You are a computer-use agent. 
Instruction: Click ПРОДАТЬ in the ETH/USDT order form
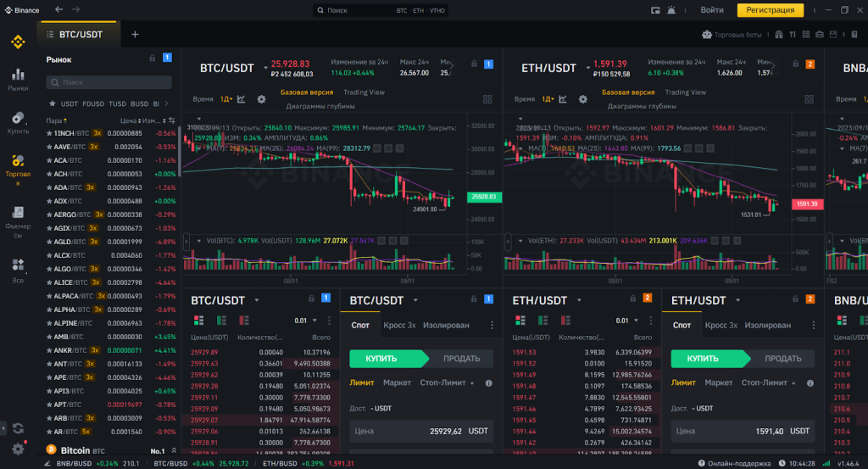tap(782, 359)
